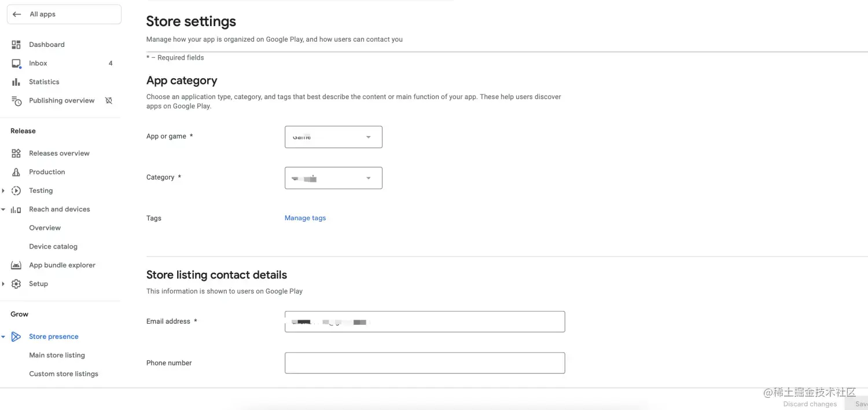Collapse the Reach and devices section

(x=3, y=210)
